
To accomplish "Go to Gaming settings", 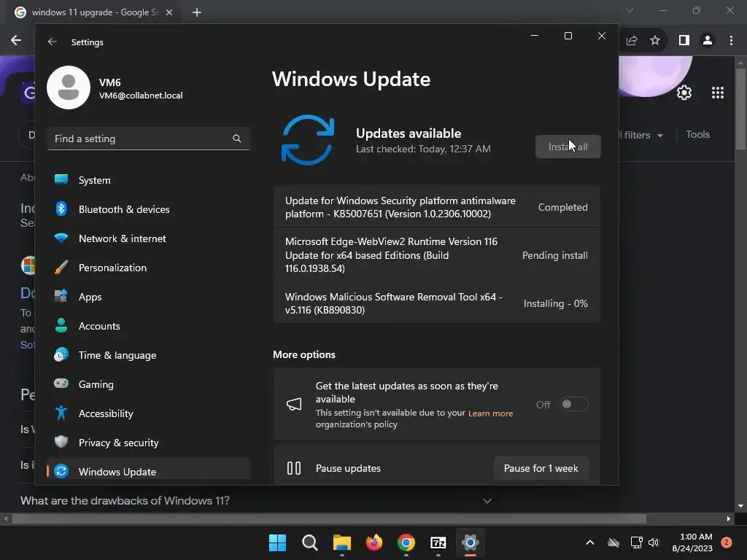I will point(149,384).
